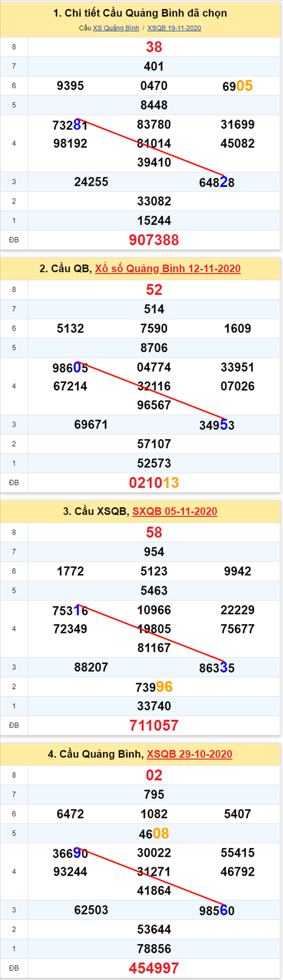283x980 pixels.
Task: Open the XSQB 19-11-2020 link
Action: [x=174, y=28]
